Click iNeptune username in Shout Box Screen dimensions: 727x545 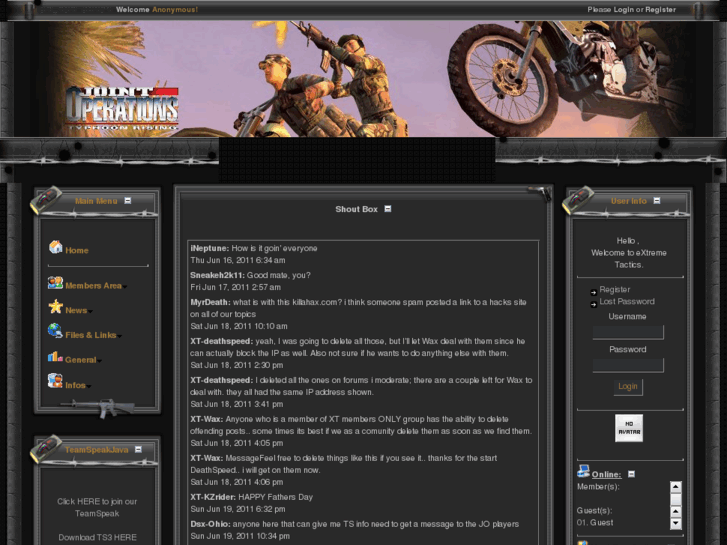pos(210,248)
